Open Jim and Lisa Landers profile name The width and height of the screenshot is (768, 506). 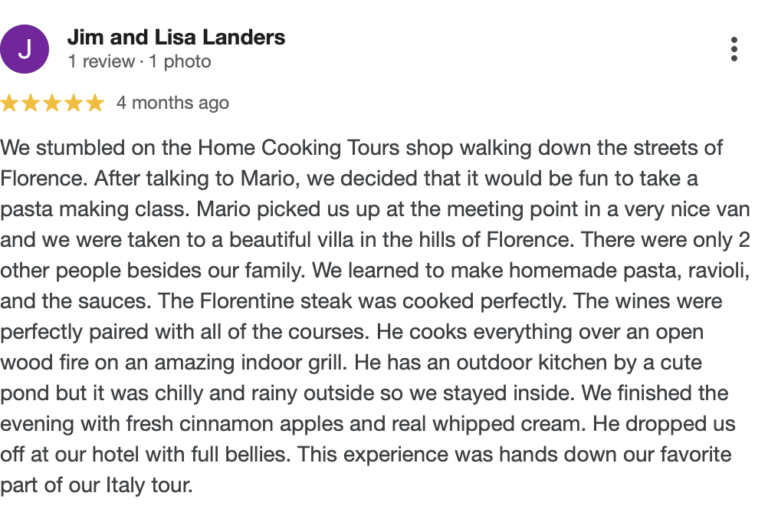click(176, 37)
